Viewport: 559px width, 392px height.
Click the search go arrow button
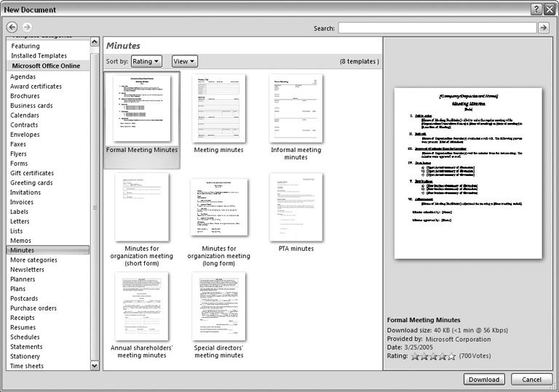click(543, 28)
